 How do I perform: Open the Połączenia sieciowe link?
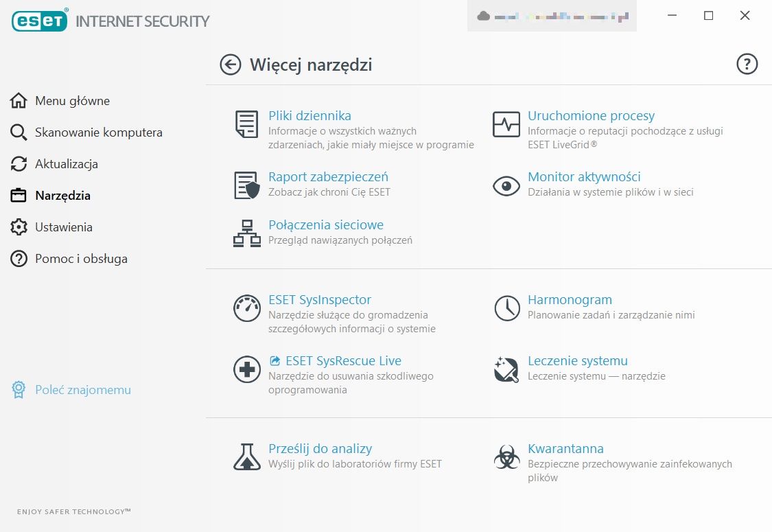point(326,224)
